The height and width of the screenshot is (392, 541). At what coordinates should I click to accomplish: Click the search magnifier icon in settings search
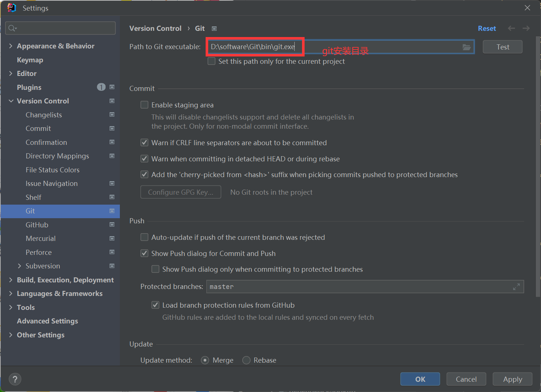(x=12, y=28)
